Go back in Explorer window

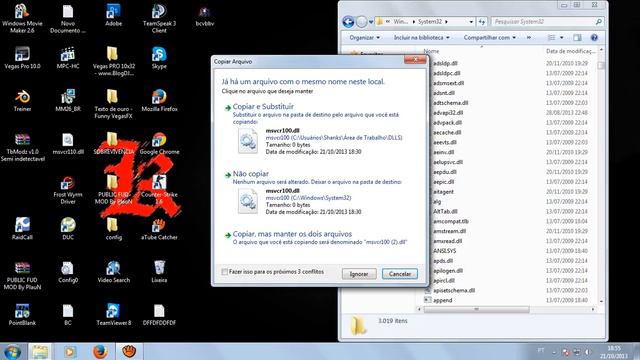(x=348, y=22)
